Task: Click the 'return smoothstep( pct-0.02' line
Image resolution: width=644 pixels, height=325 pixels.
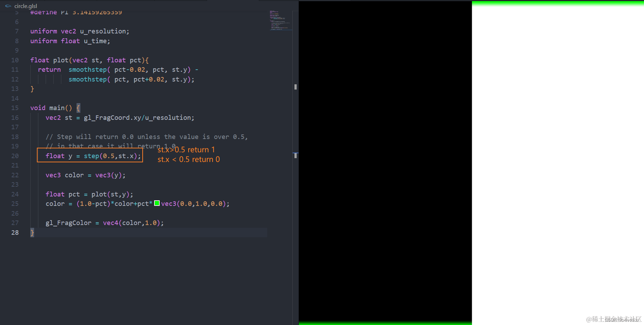Action: (118, 70)
